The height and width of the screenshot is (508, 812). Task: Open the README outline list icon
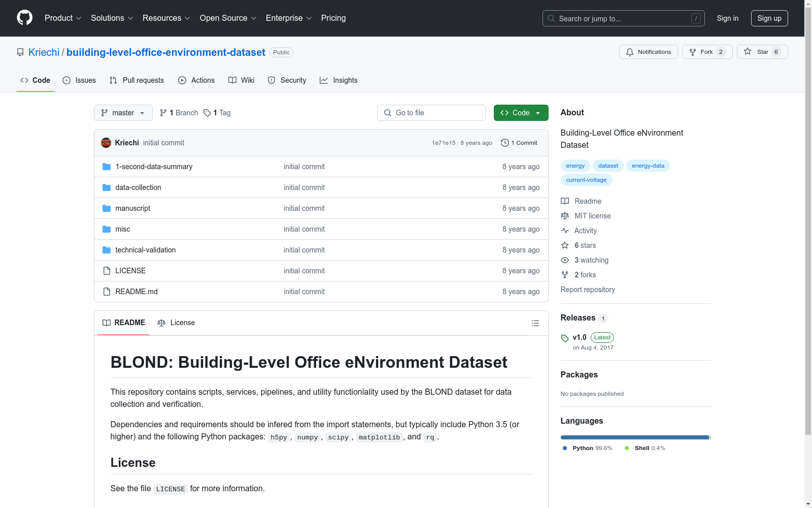point(535,323)
